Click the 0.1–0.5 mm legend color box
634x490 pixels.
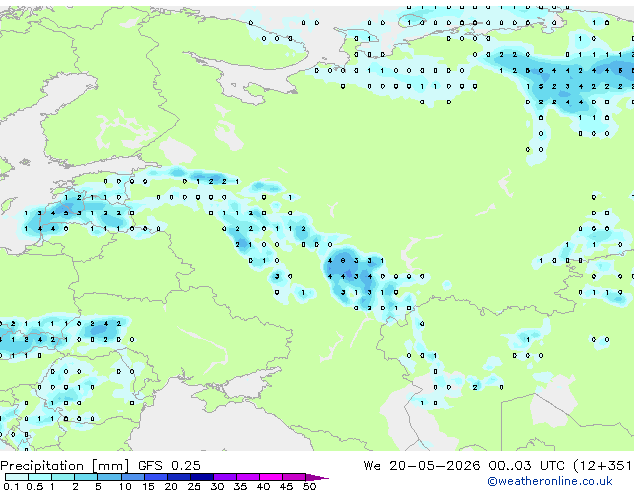17,477
